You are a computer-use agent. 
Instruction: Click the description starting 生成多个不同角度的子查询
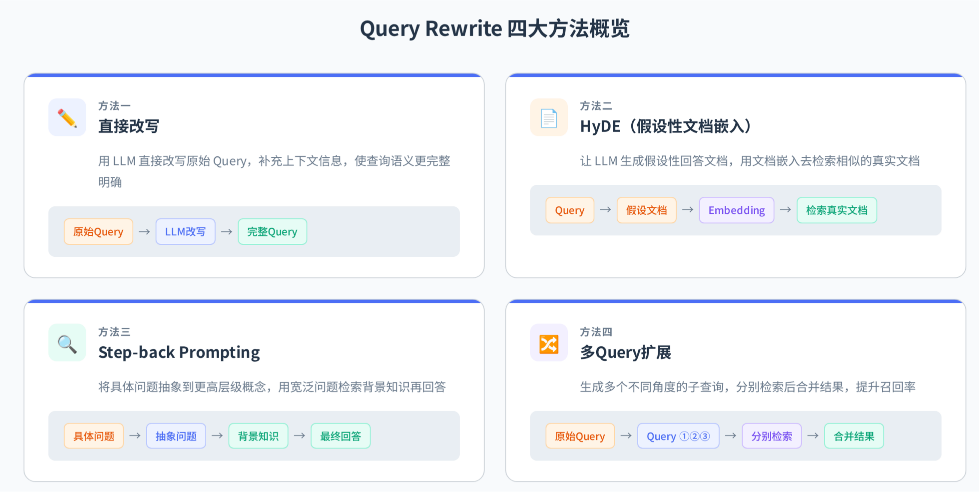[748, 387]
